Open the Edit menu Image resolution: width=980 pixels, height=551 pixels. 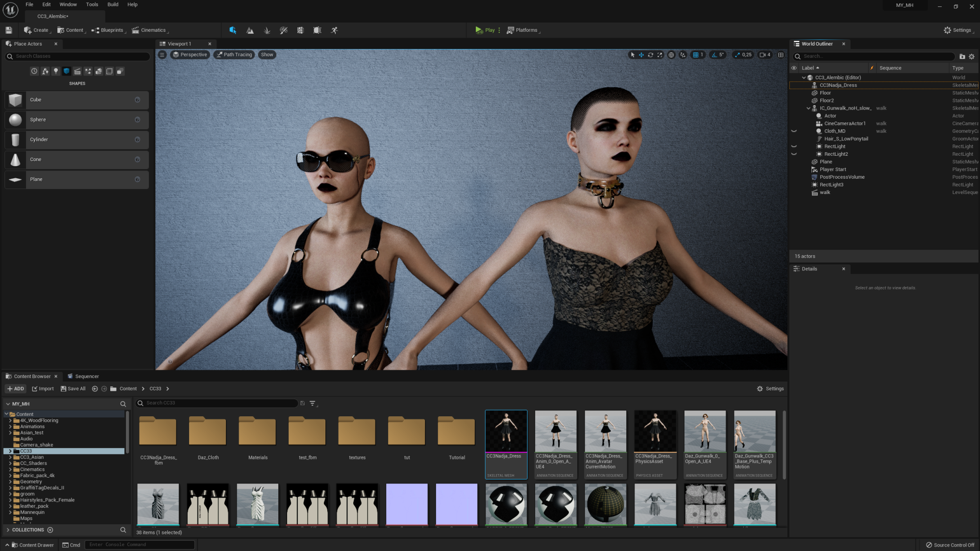click(x=47, y=4)
